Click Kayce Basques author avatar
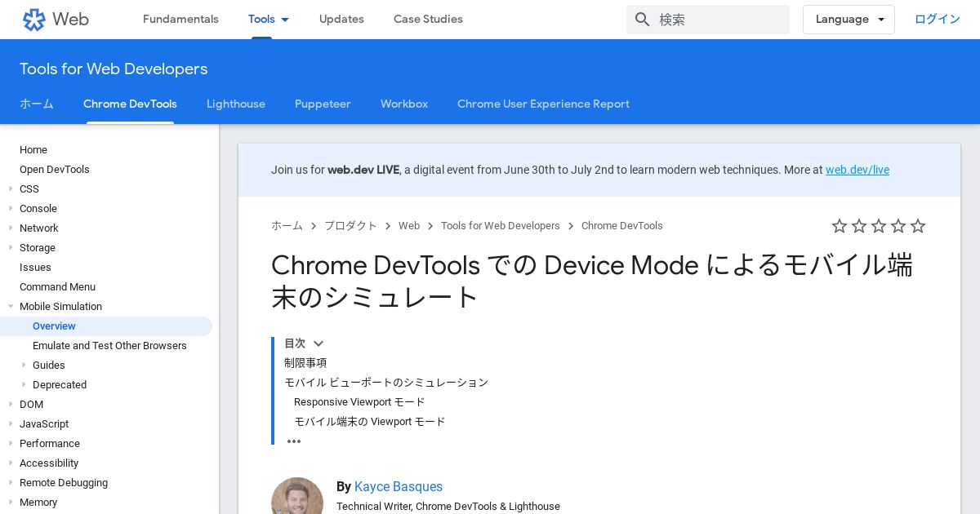 [297, 496]
